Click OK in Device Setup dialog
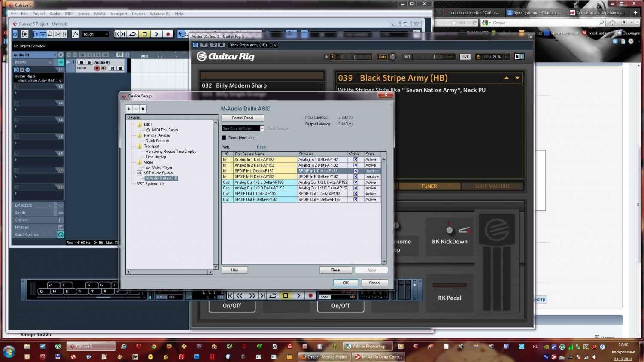This screenshot has width=644, height=362. pyautogui.click(x=346, y=283)
